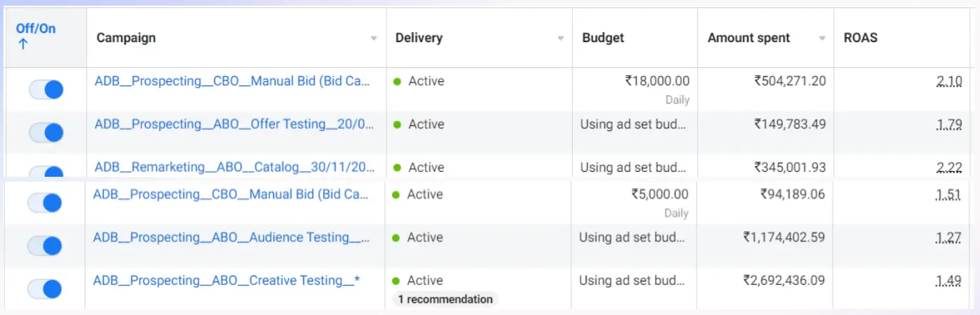
Task: Click the green Active dot for Offer Testing
Action: point(397,125)
